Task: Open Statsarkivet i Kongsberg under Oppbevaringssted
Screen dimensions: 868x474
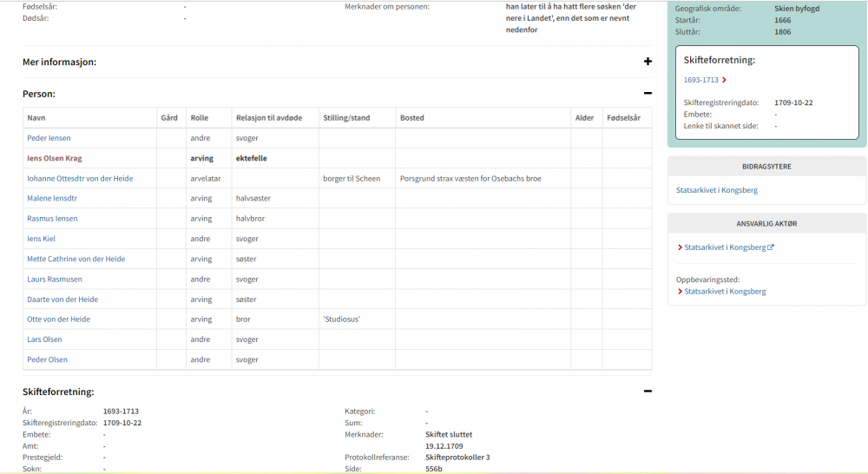Action: point(725,292)
